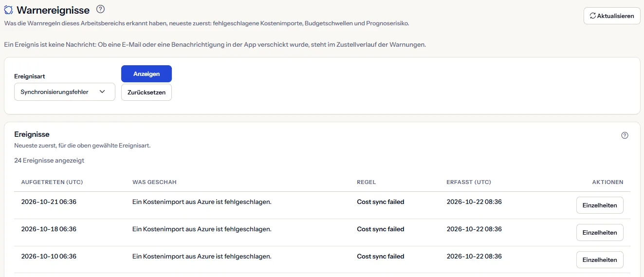Click the Regel column header
Image resolution: width=644 pixels, height=277 pixels.
point(367,182)
